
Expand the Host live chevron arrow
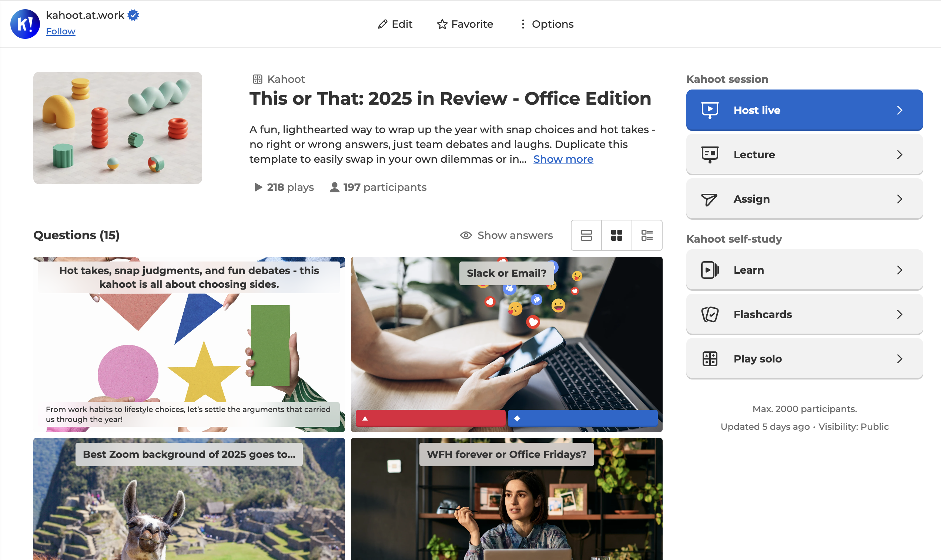point(900,110)
